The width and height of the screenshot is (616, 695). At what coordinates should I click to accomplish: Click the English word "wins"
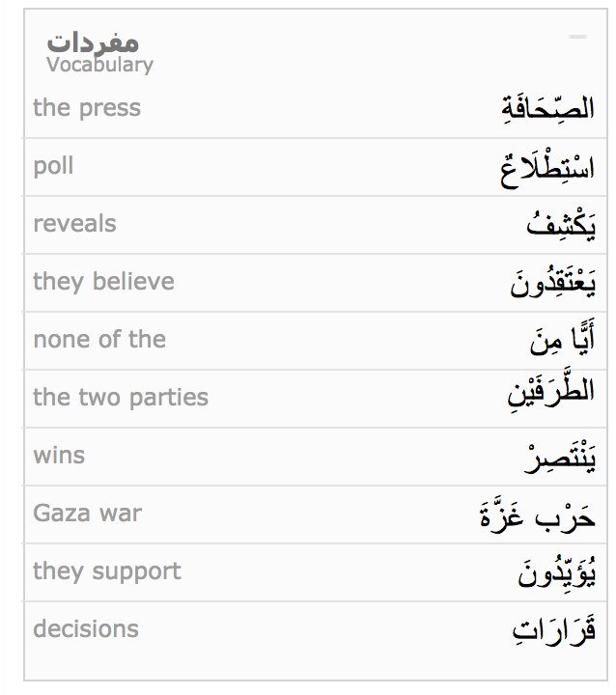tap(59, 456)
